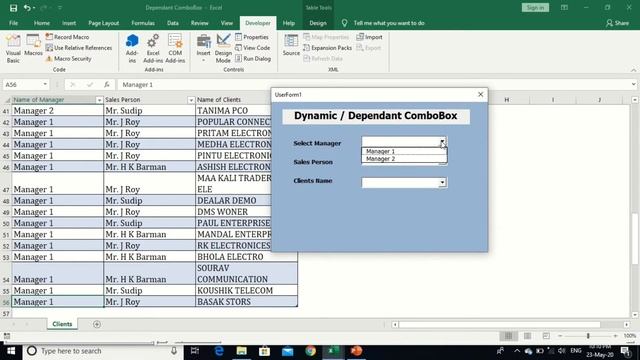Screen dimensions: 640x360
Task: Switch to Page Break Preview icon
Action: [546, 336]
